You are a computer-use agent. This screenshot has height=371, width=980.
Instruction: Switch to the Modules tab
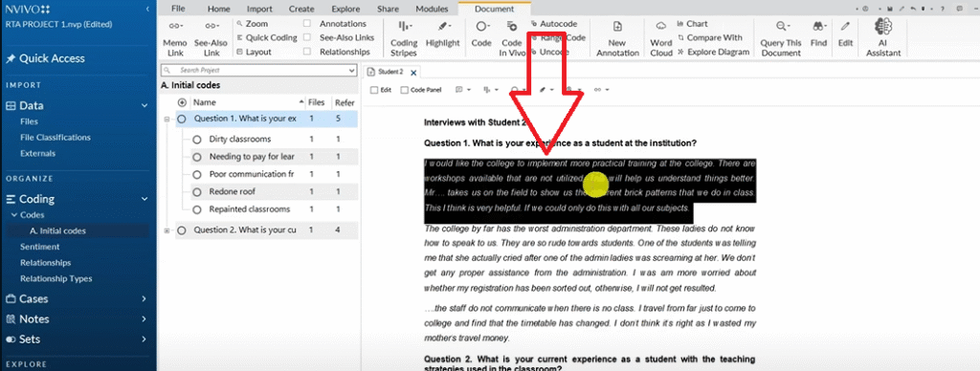tap(432, 10)
